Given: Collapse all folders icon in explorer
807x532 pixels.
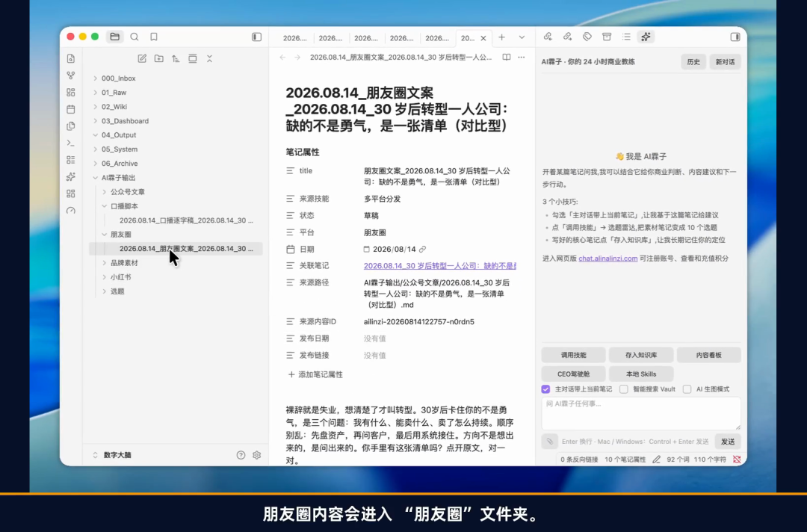Looking at the screenshot, I should pos(209,58).
